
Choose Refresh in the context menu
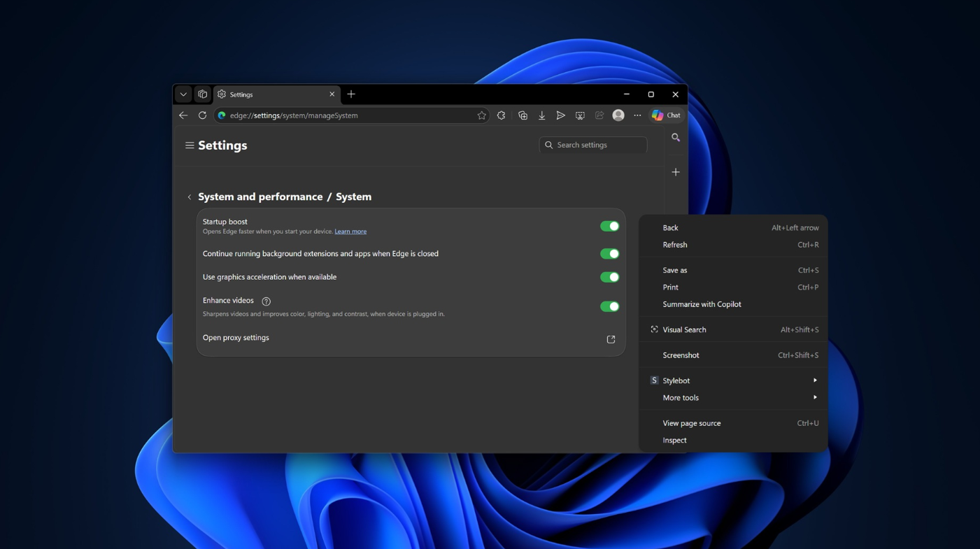733,245
